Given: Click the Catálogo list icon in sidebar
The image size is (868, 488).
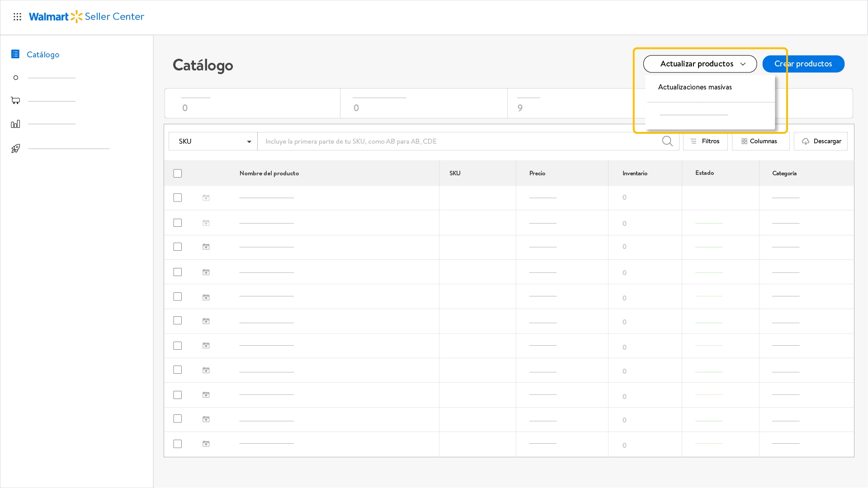Looking at the screenshot, I should (15, 54).
